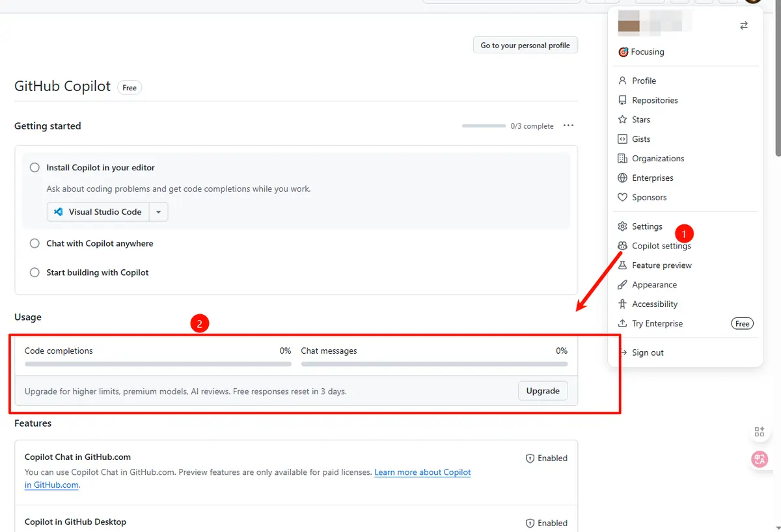
Task: Click the Copilot settings icon
Action: tap(622, 246)
